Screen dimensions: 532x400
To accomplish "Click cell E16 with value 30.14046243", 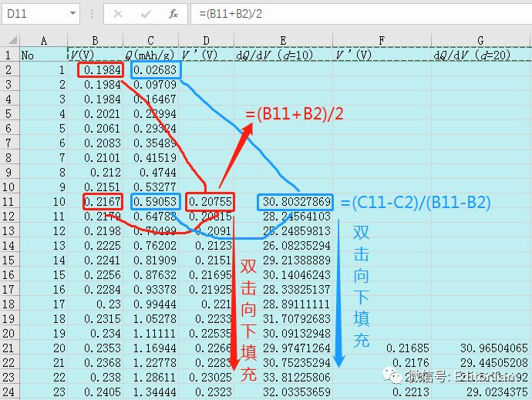I will tap(283, 275).
